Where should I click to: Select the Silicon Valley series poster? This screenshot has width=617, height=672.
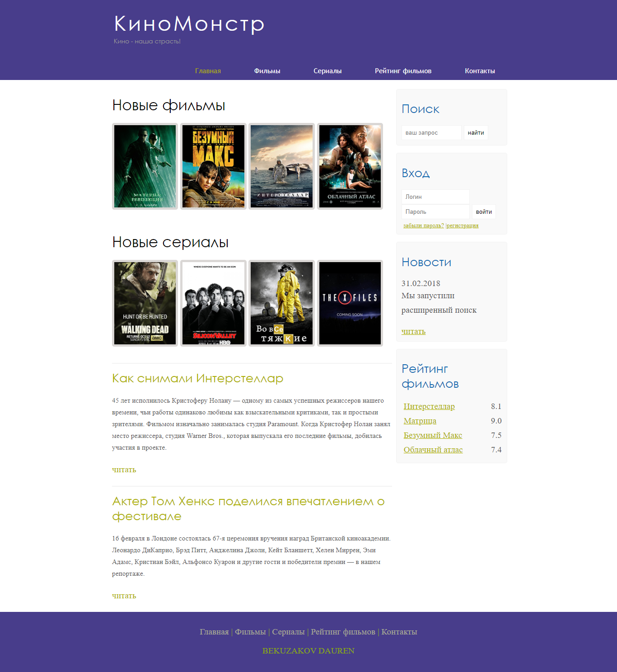(213, 303)
